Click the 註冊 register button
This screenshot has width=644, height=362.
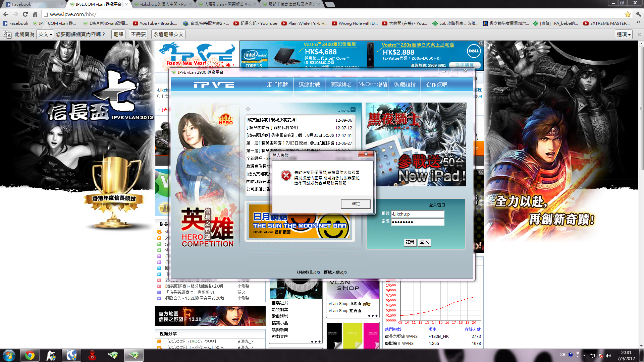point(410,242)
